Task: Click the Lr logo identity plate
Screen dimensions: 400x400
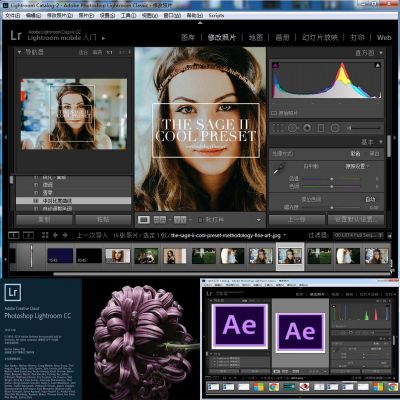Action: pos(16,35)
